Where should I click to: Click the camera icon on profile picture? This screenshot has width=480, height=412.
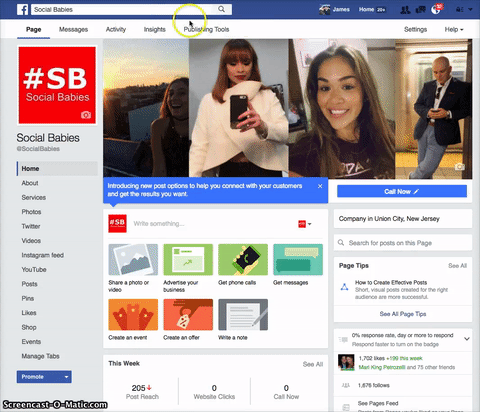[x=86, y=115]
